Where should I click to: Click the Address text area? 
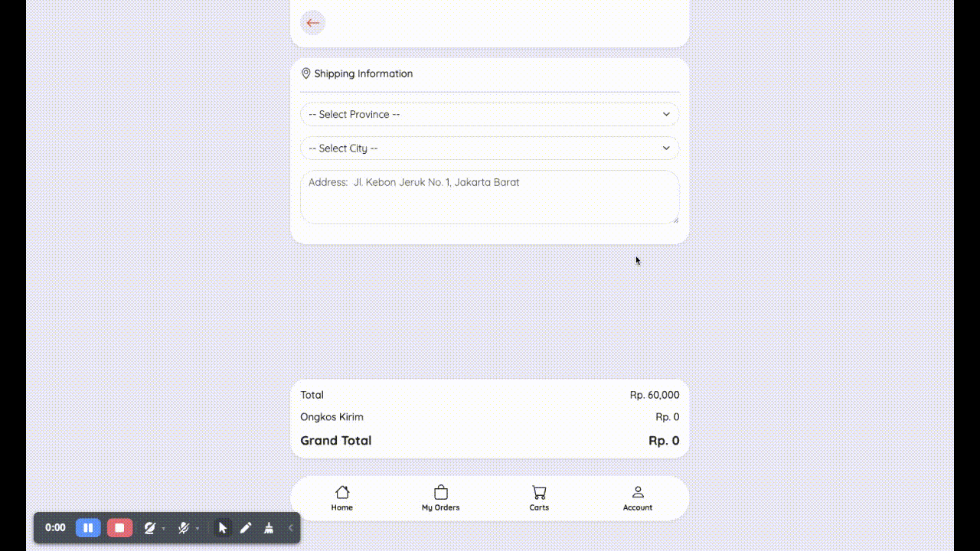490,197
